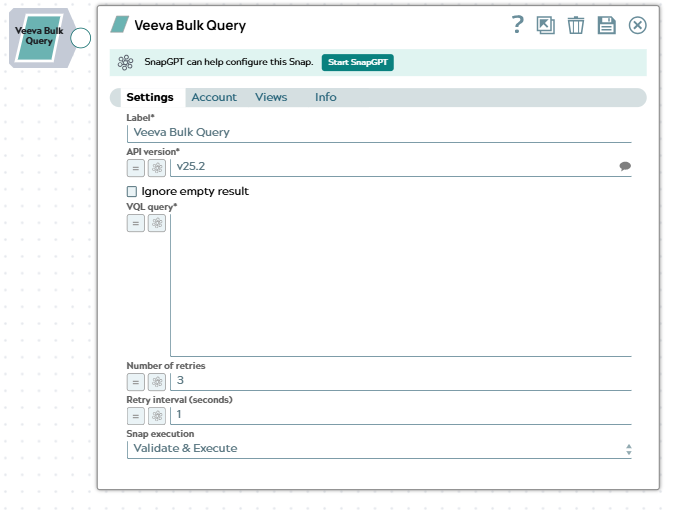The width and height of the screenshot is (675, 514).
Task: Click the pop-out dialog icon
Action: [x=545, y=25]
